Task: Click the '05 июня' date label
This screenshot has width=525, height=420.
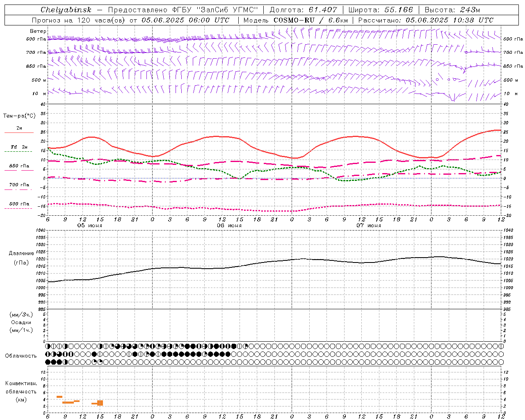Action: coord(90,225)
